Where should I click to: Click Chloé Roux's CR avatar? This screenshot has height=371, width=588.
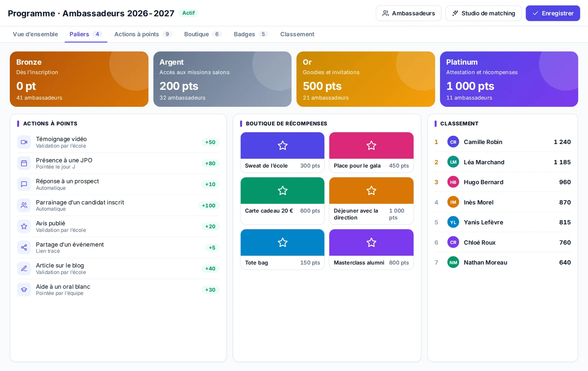(453, 242)
